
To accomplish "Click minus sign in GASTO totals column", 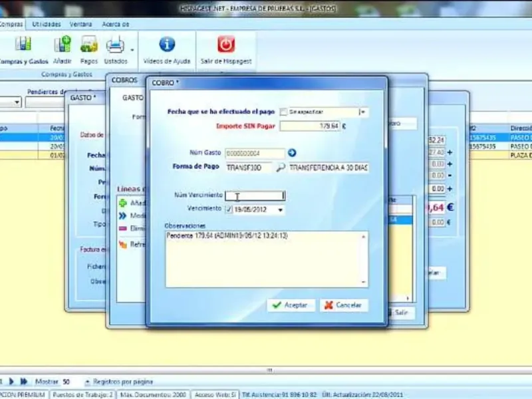I will tap(450, 176).
